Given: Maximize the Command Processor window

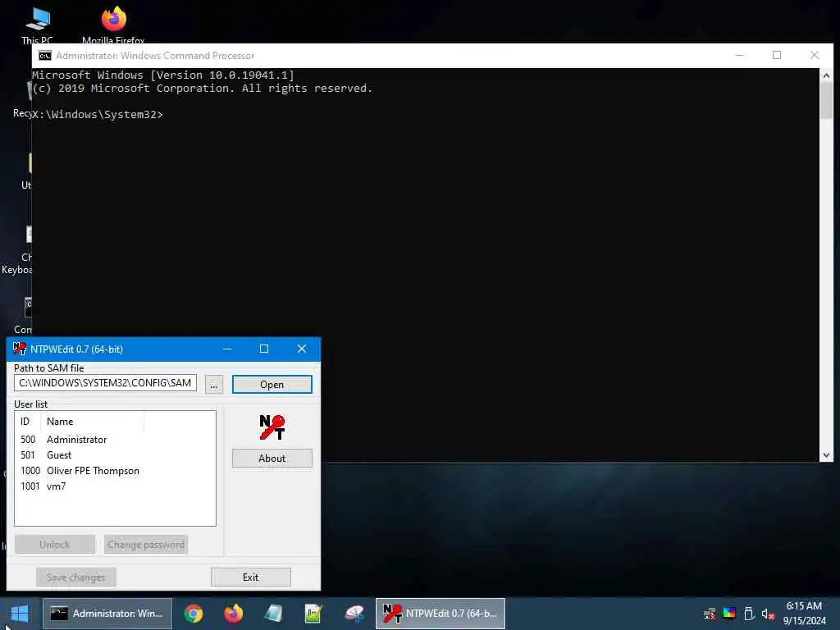Looking at the screenshot, I should [777, 55].
